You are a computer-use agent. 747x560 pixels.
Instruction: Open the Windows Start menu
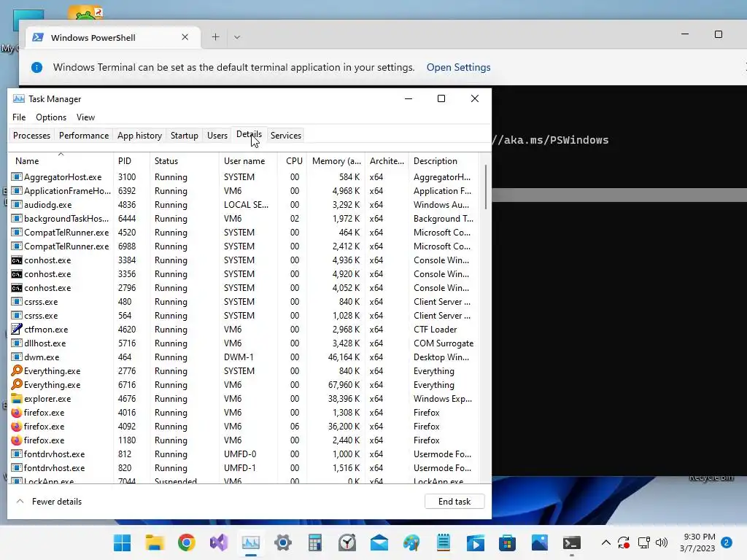pos(122,542)
